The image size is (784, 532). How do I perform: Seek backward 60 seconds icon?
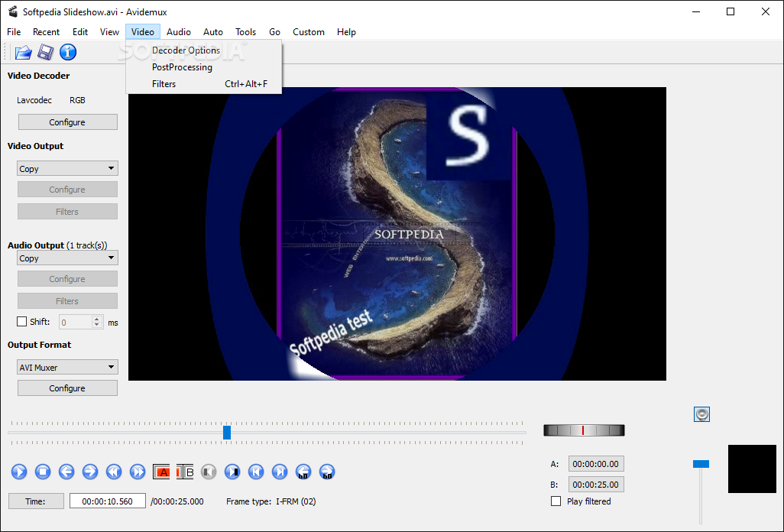303,472
